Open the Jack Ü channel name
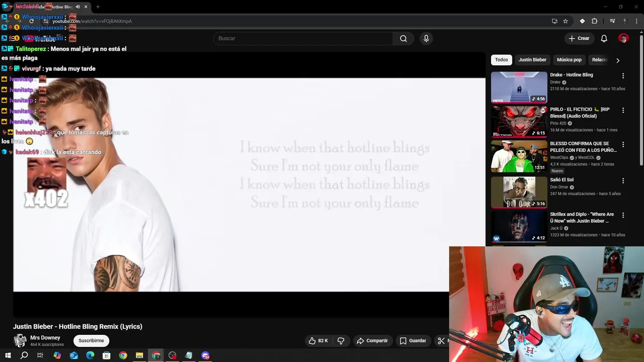 [556, 228]
